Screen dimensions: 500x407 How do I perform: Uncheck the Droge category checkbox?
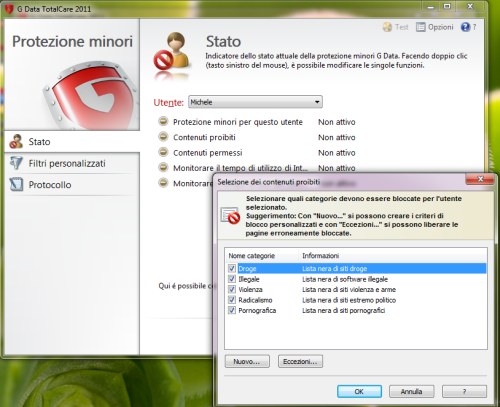tap(232, 268)
